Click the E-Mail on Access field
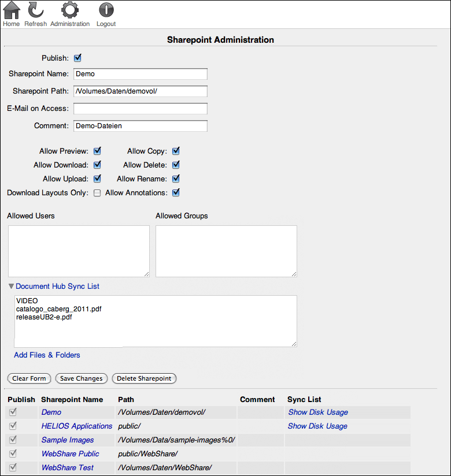Image resolution: width=451 pixels, height=476 pixels. pyautogui.click(x=141, y=109)
